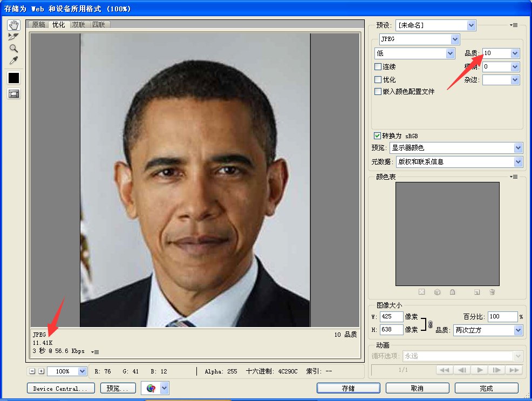Enable the 连续 (Progressive) checkbox
Image resolution: width=532 pixels, height=401 pixels.
(x=378, y=66)
